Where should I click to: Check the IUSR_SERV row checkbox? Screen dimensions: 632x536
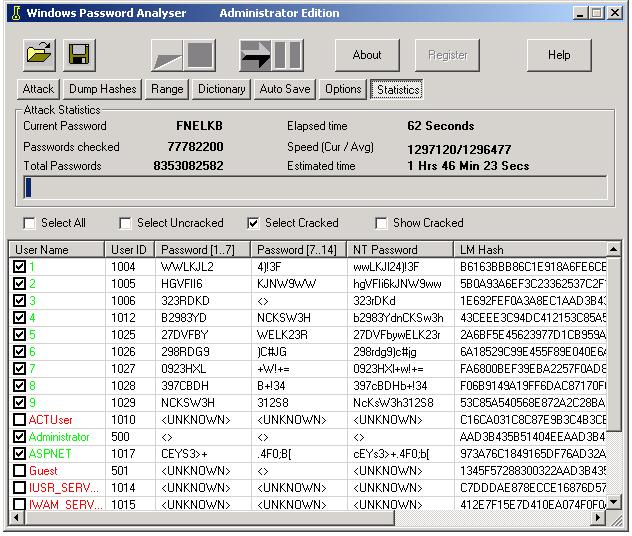click(x=19, y=488)
